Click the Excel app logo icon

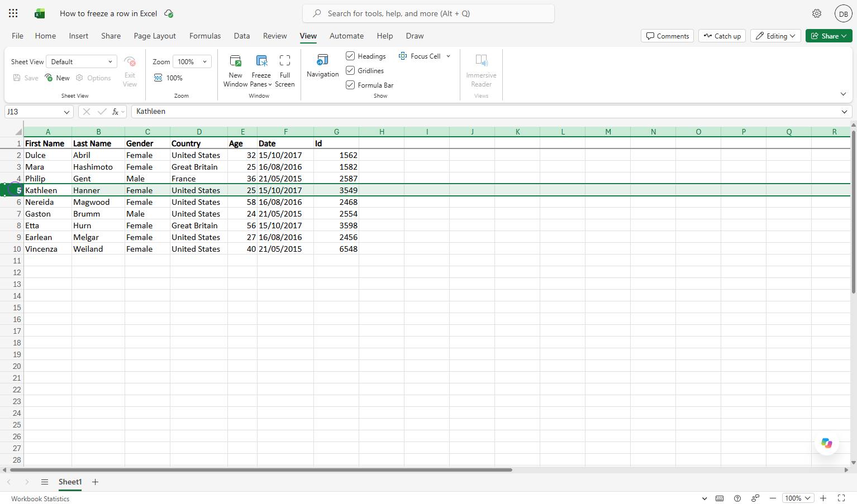(39, 13)
